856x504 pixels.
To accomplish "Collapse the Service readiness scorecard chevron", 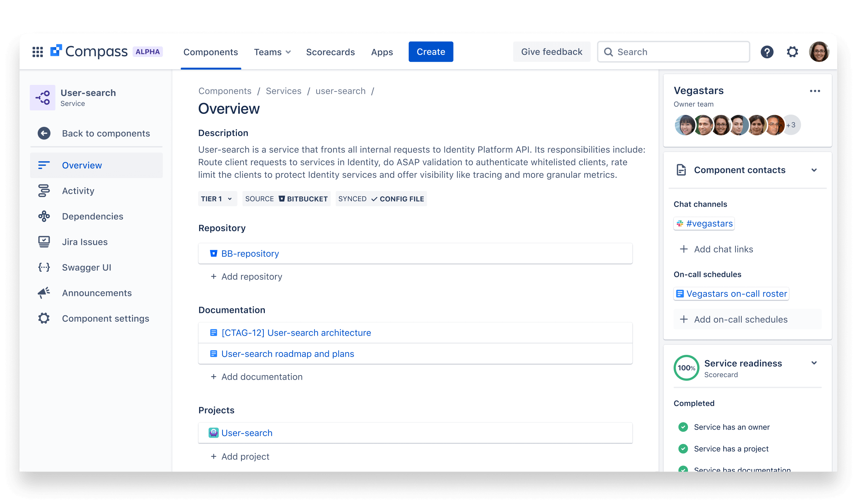I will coord(814,363).
